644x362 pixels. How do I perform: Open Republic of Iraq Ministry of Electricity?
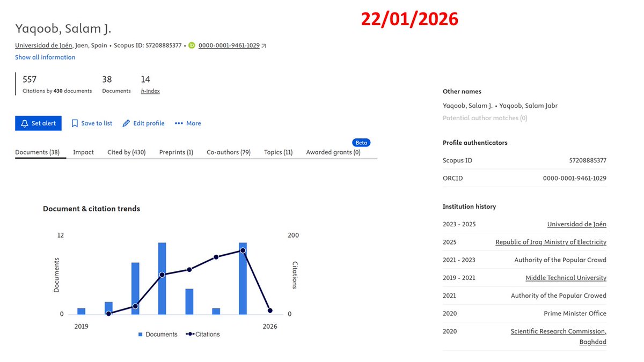(x=551, y=242)
